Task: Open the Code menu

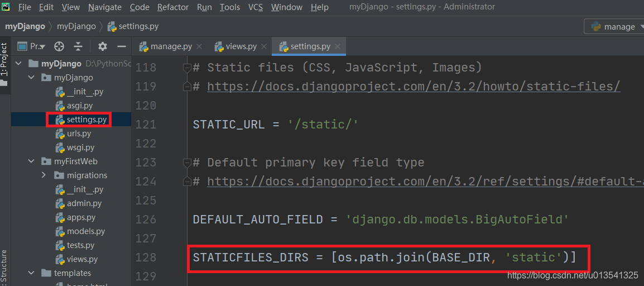Action: 139,7
